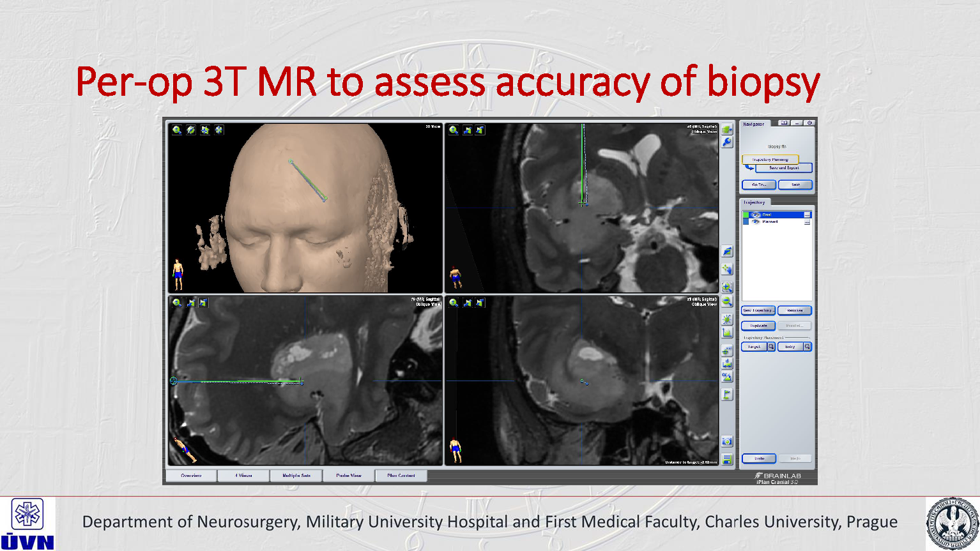Click the magnifier icon beside the Target button
Viewport: 980px width, 551px height.
(771, 347)
